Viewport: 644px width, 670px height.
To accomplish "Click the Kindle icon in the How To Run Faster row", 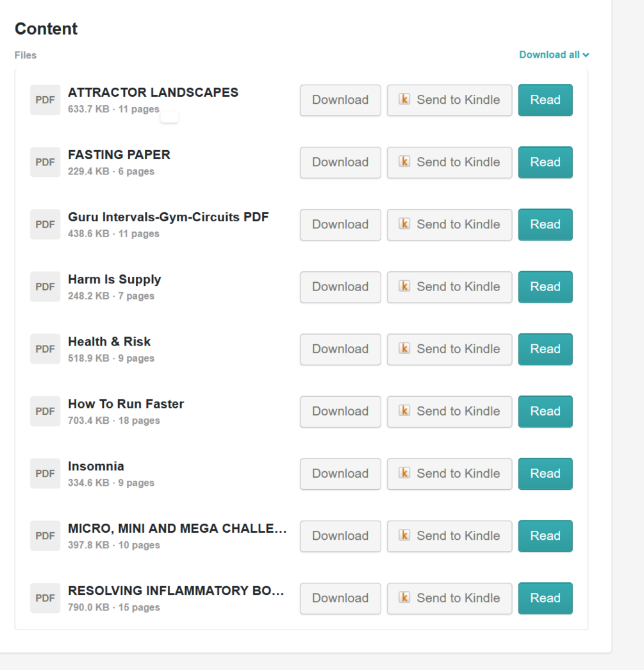I will click(x=404, y=411).
